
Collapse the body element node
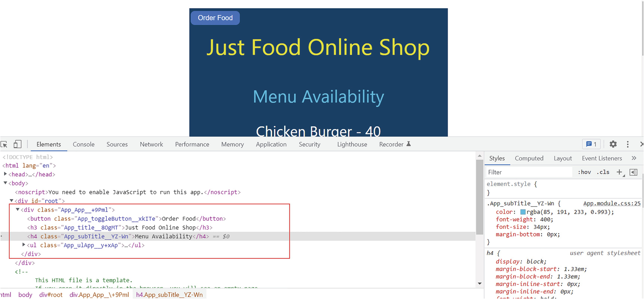[x=5, y=183]
